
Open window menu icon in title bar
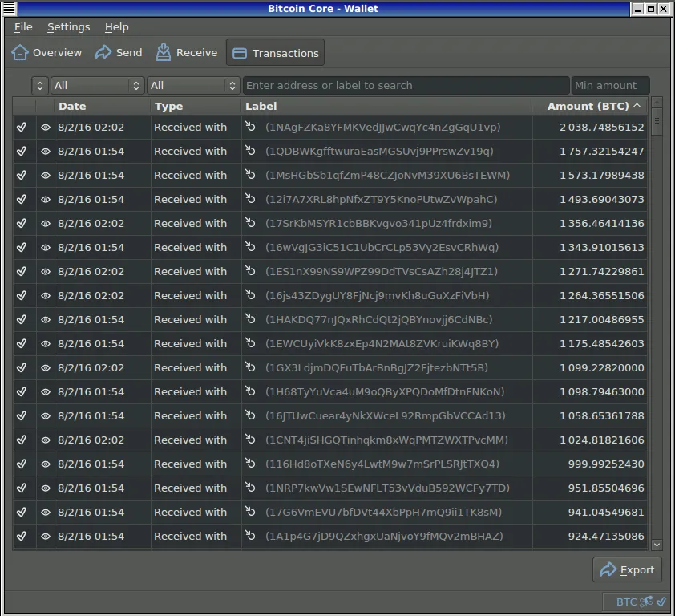coord(9,9)
